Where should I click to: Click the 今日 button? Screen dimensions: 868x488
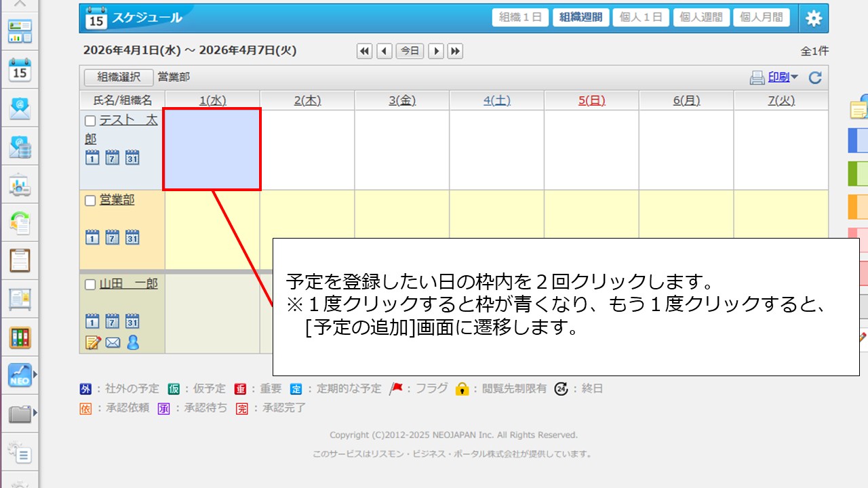pyautogui.click(x=410, y=51)
